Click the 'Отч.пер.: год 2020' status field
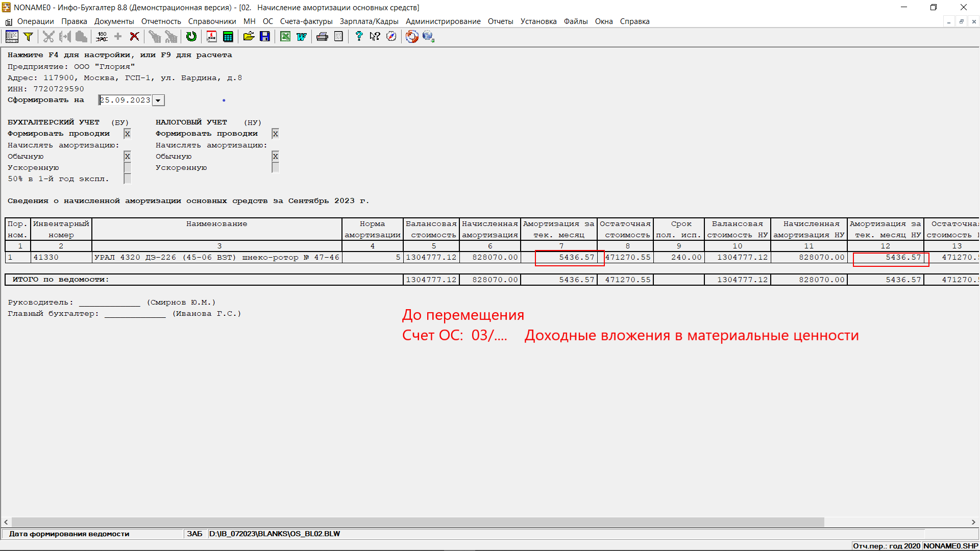Screen dimensions: 980x551 (887, 546)
